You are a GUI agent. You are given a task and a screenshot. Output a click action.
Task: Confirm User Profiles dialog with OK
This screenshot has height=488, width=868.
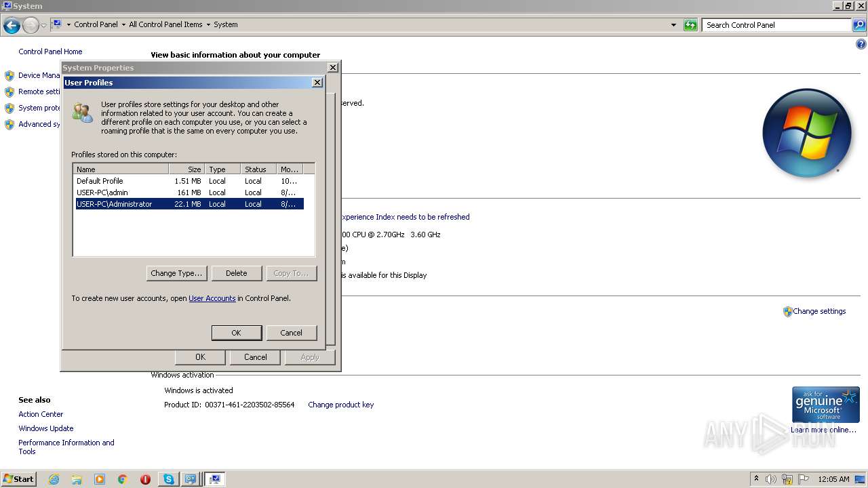coord(236,333)
